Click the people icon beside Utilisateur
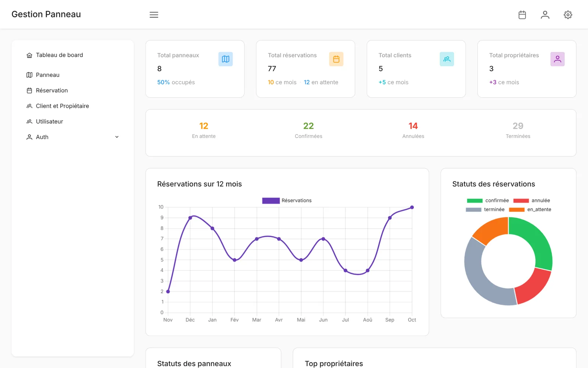The width and height of the screenshot is (588, 368). (29, 121)
